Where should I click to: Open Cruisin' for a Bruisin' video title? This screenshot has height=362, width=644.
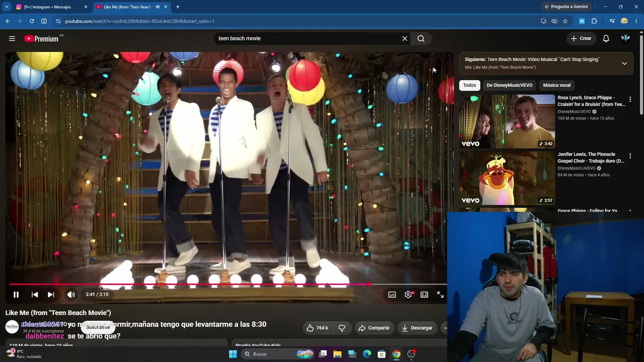(x=591, y=101)
